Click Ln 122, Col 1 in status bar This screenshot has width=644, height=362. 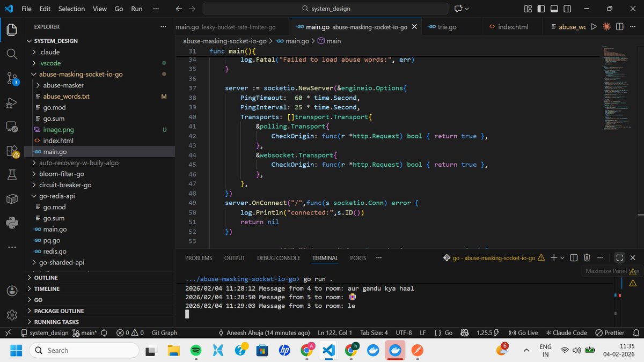(x=335, y=333)
